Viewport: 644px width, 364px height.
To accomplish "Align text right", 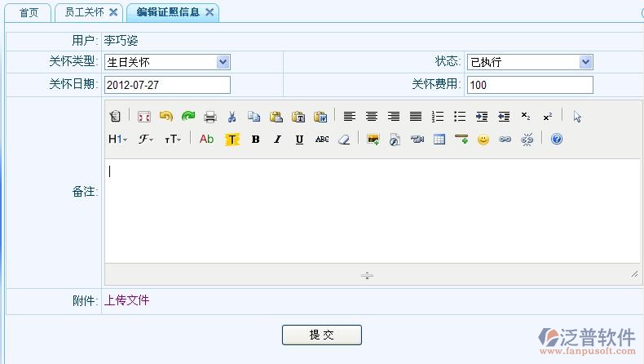I will click(394, 117).
